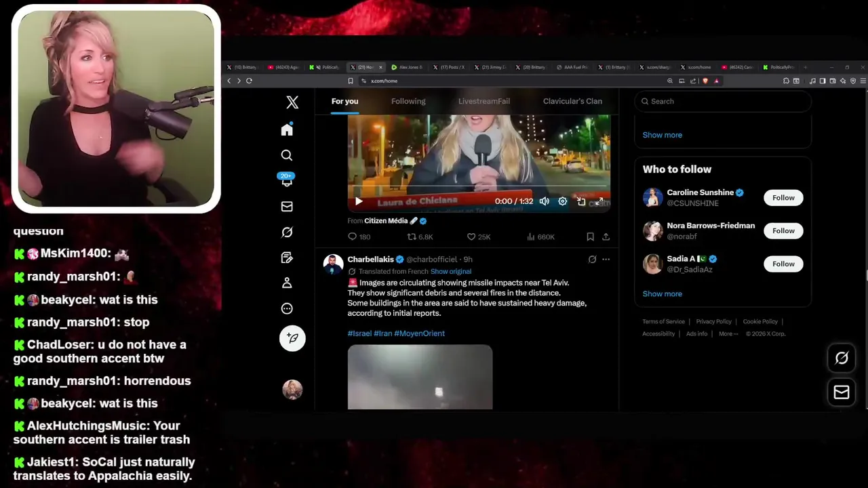Open the Lists icon in the X sidebar
Image resolution: width=868 pixels, height=488 pixels.
coord(287,258)
